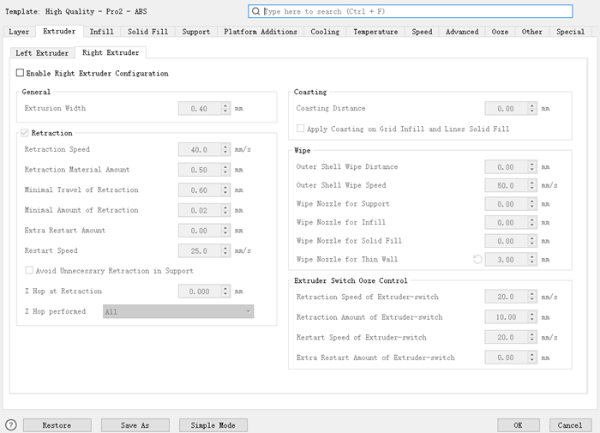Screen dimensions: 600x433
Task: Switch to the Temperature tab
Action: pos(377,32)
